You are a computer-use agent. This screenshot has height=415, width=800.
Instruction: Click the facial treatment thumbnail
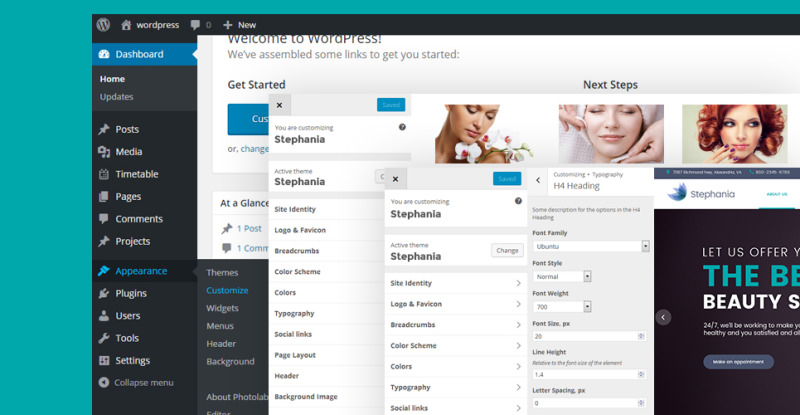click(611, 134)
